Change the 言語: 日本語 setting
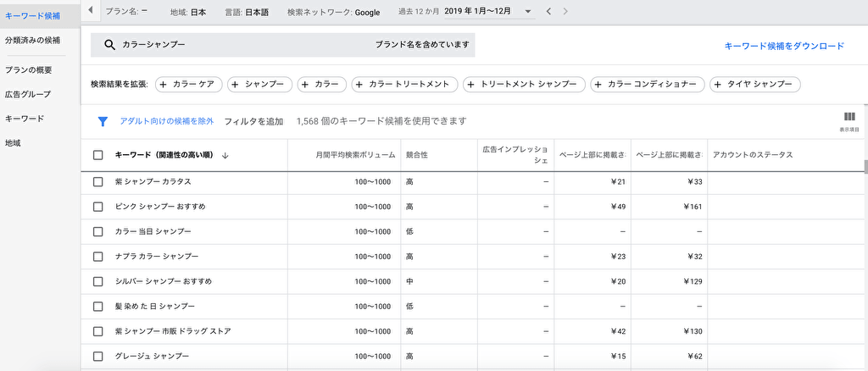This screenshot has width=868, height=371. (247, 12)
